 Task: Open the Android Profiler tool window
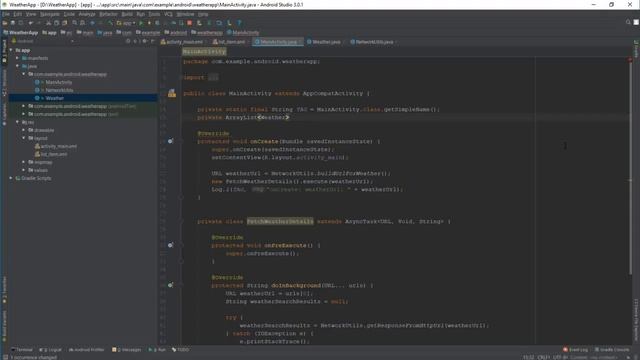pyautogui.click(x=87, y=350)
